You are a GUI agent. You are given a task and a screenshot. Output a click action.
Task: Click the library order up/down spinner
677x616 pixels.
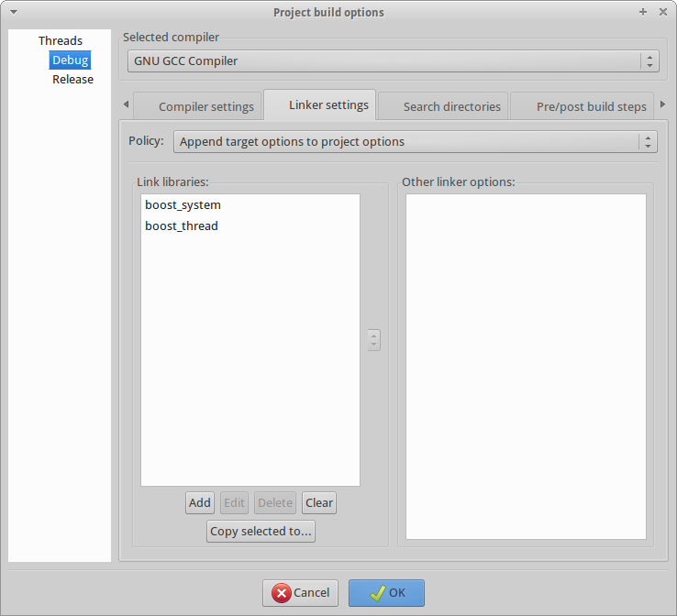pyautogui.click(x=374, y=340)
